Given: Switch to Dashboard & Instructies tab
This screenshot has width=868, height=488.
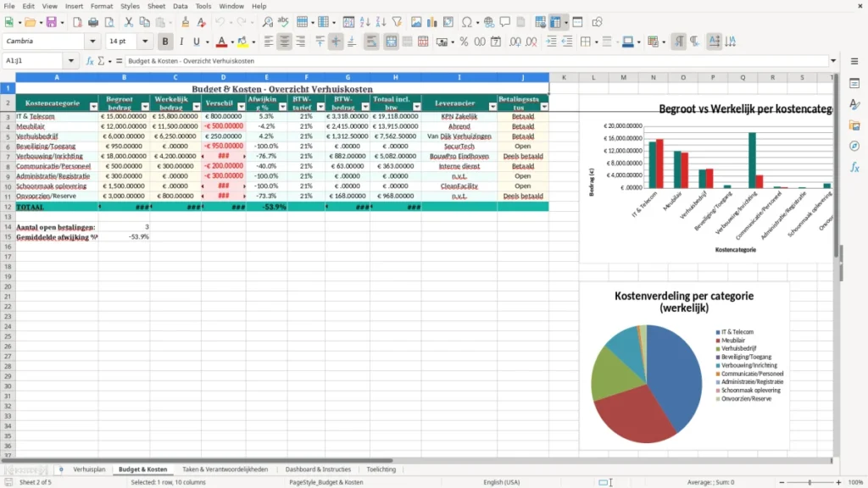Looking at the screenshot, I should click(318, 469).
